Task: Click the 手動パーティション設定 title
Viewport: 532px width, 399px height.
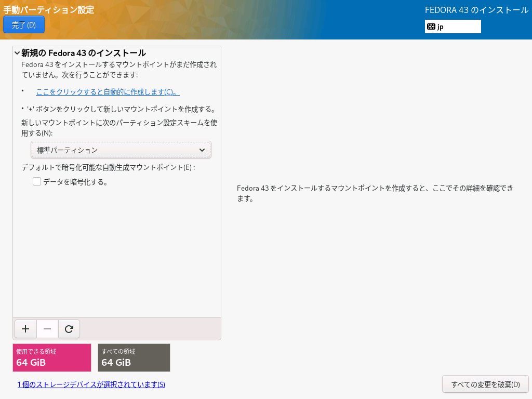Action: pos(49,10)
